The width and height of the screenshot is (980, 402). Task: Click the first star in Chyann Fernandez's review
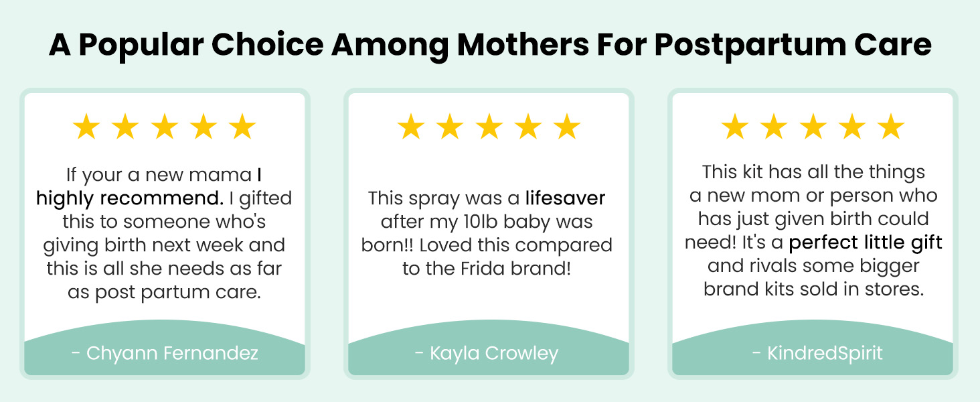click(x=86, y=127)
